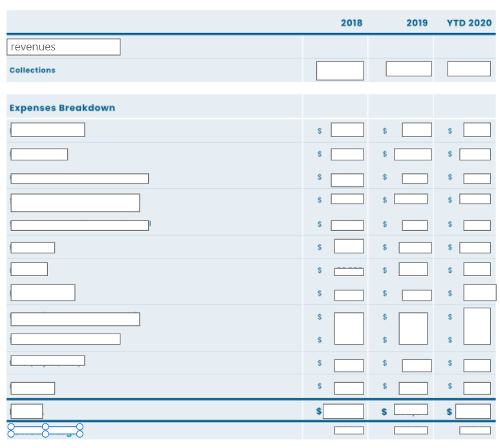Select the tall 2019 field spanning two rows
Screen dimensions: 500x448
413,328
